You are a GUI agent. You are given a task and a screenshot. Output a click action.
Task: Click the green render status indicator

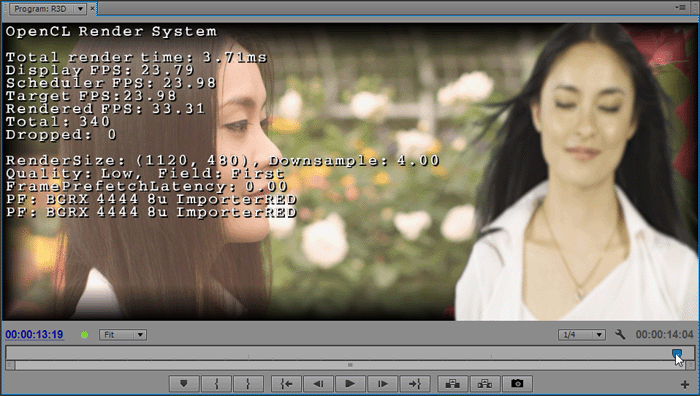click(84, 334)
